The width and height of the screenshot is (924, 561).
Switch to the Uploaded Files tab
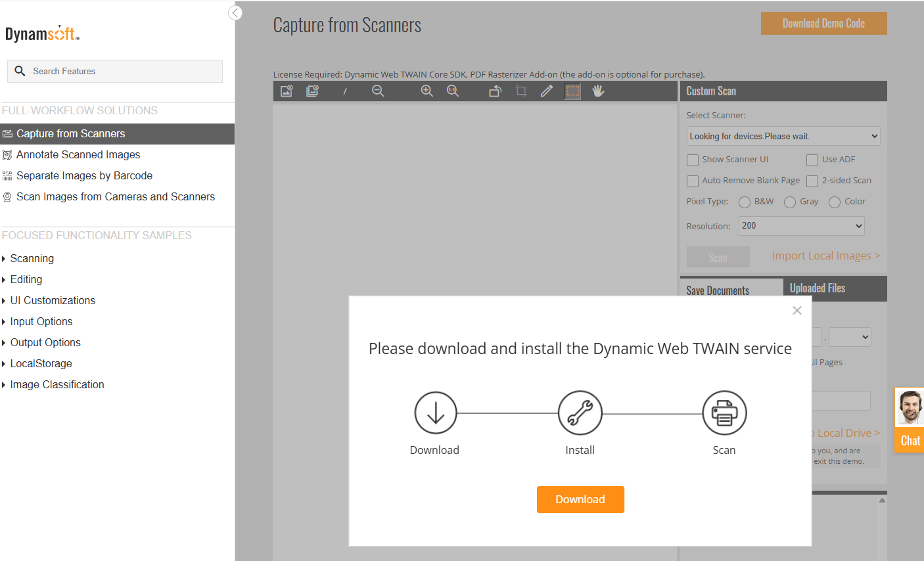[x=817, y=288]
